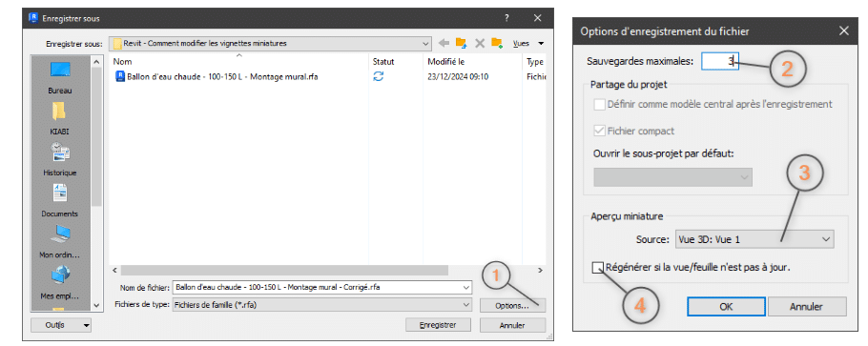The width and height of the screenshot is (868, 346).
Task: Click the places bar scroll up arrow
Action: tap(96, 62)
